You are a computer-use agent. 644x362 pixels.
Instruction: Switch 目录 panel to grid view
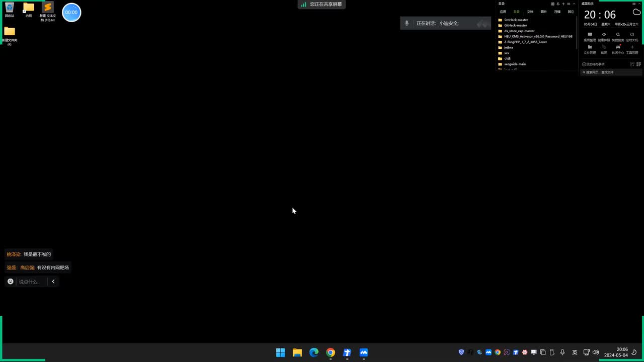552,4
